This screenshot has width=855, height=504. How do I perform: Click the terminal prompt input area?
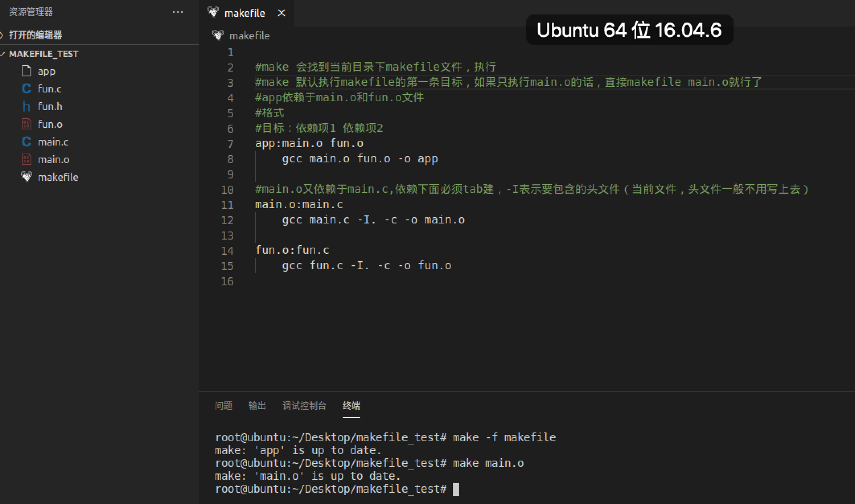pos(456,489)
